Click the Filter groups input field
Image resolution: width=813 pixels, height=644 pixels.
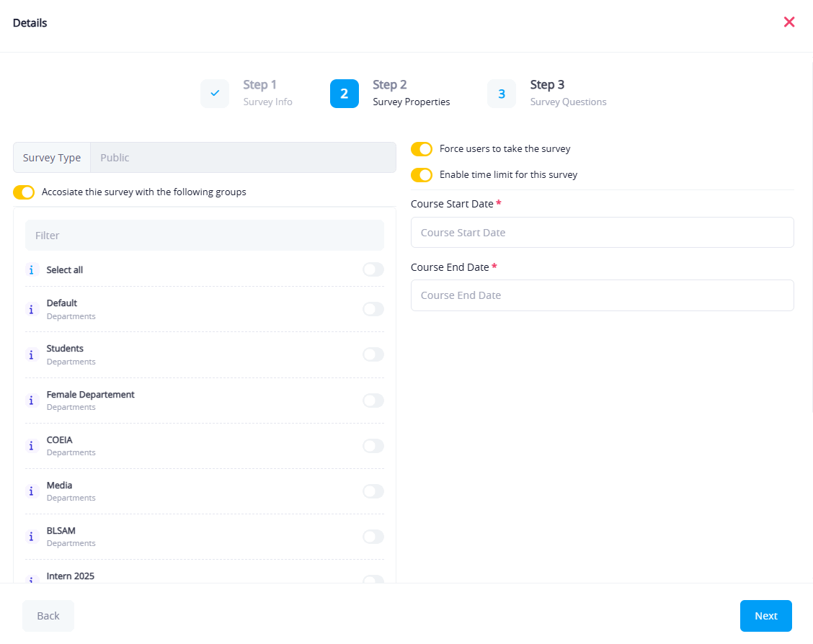tap(205, 236)
